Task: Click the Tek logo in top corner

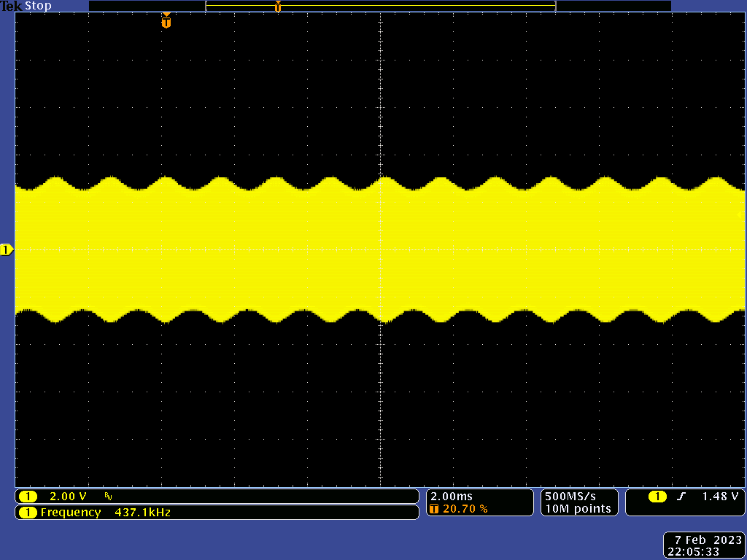Action: [x=12, y=6]
